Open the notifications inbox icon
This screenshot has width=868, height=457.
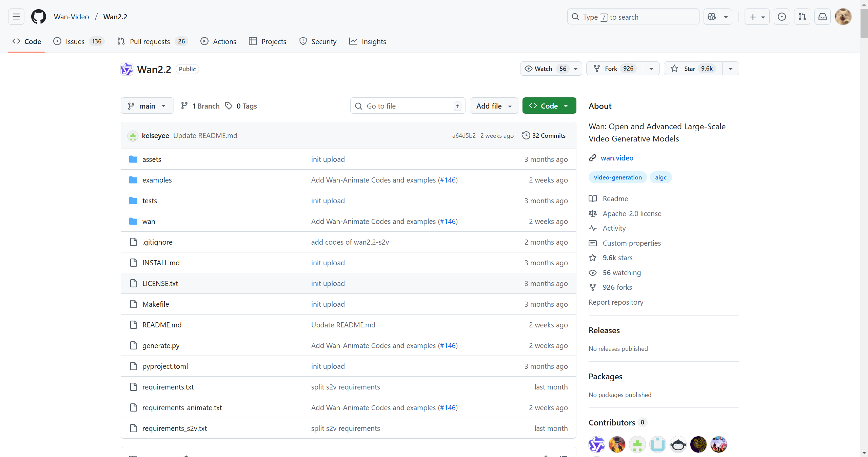(x=822, y=17)
